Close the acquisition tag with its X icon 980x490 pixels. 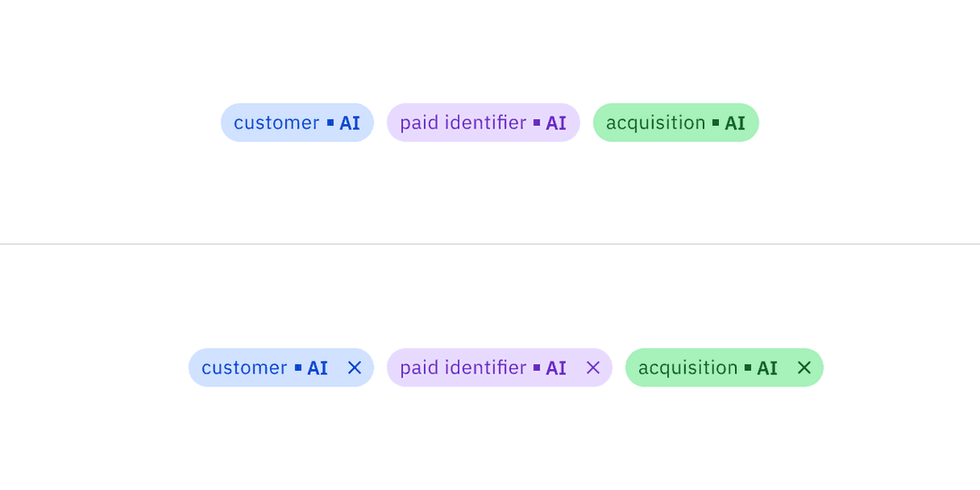click(x=804, y=367)
